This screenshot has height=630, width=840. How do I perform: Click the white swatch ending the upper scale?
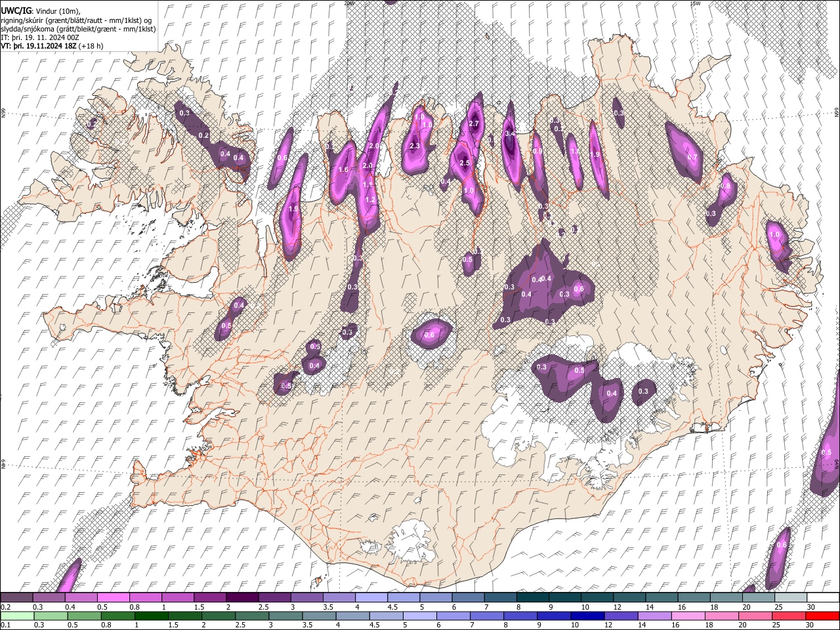823,597
